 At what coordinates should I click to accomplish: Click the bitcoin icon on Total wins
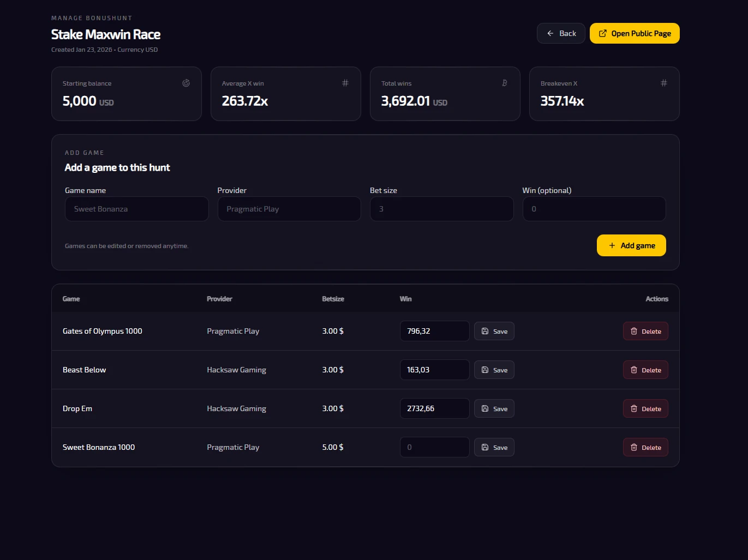[x=505, y=83]
